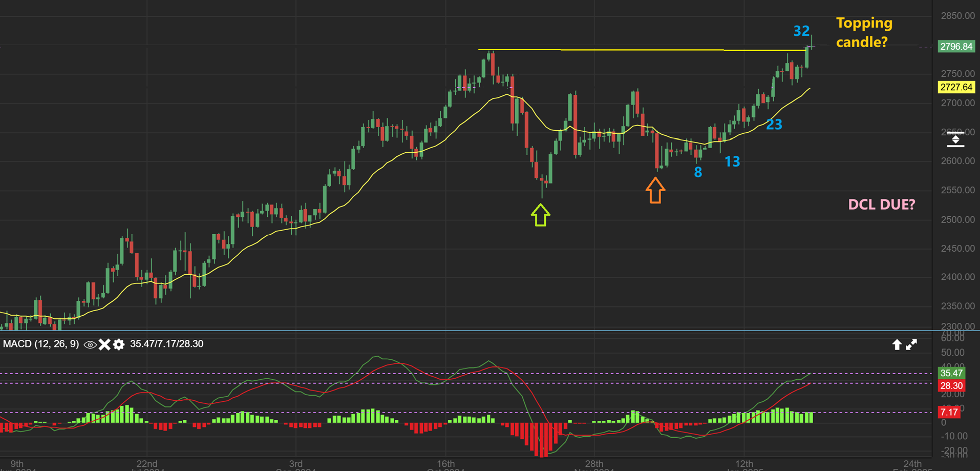Screen dimensions: 980x471
Task: Click the 2850.00 price axis label
Action: pyautogui.click(x=957, y=16)
